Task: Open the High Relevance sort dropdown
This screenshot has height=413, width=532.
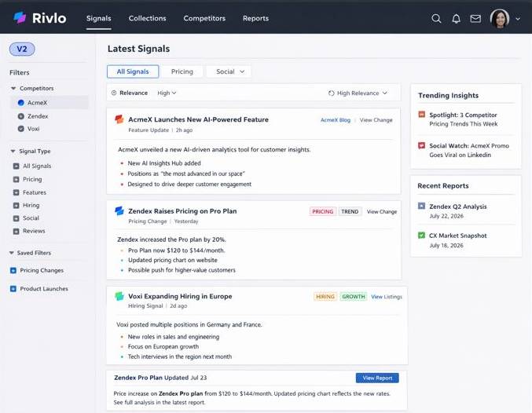Action: [362, 93]
